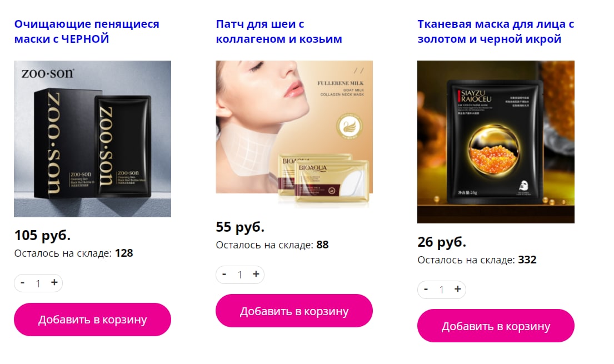Add the collagen neck patch to cart

click(294, 311)
